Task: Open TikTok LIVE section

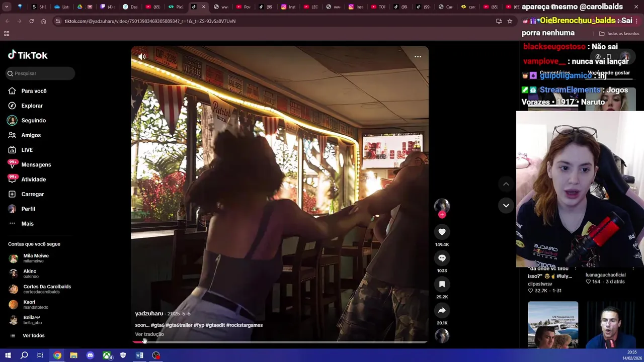Action: [27, 150]
